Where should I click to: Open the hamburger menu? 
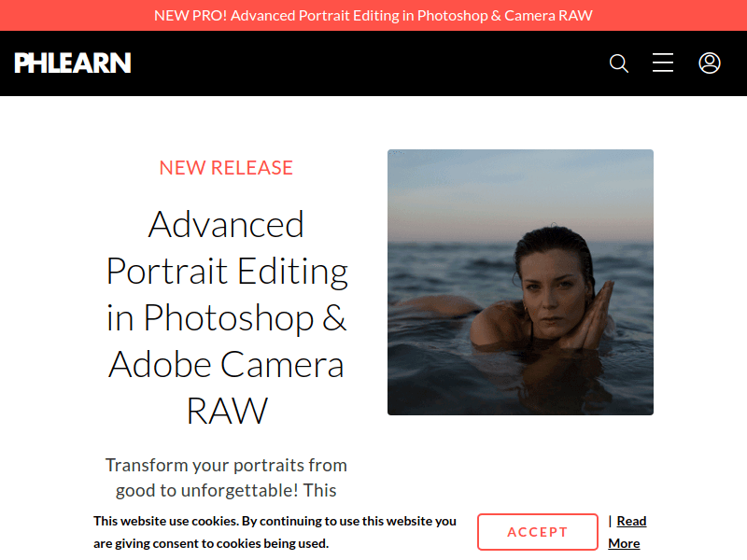(x=663, y=63)
